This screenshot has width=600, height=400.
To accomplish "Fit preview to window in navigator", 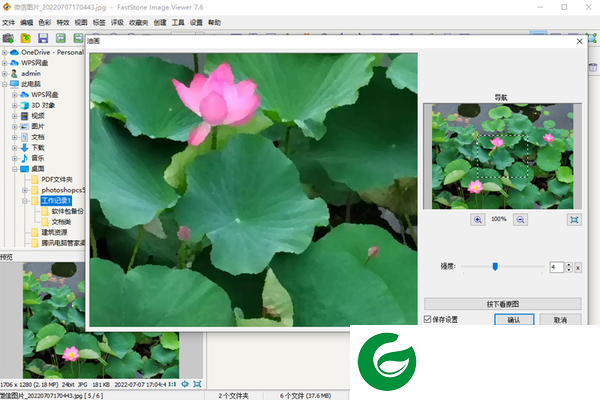I will tap(574, 219).
